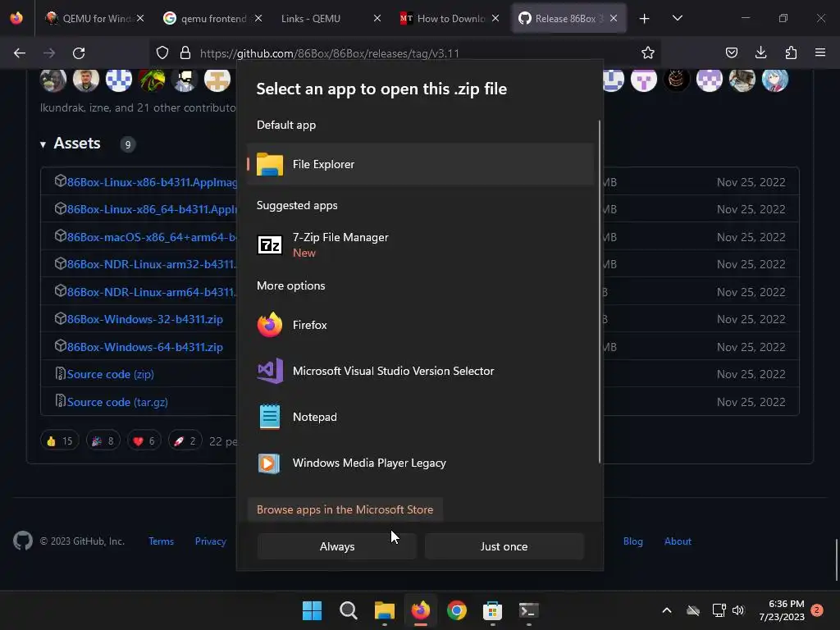Screen dimensions: 840x630
Task: Show hidden system tray icons chevron
Action: coord(667,610)
